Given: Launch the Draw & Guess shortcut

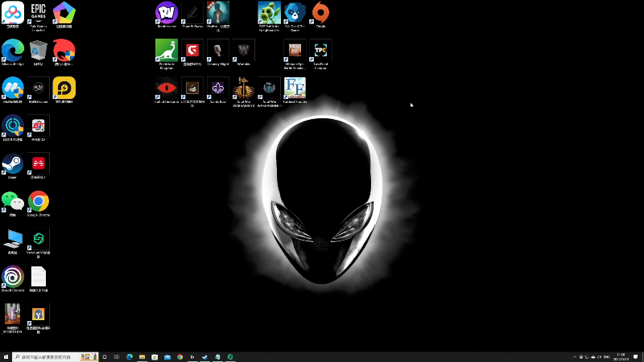Looking at the screenshot, I should [192, 14].
